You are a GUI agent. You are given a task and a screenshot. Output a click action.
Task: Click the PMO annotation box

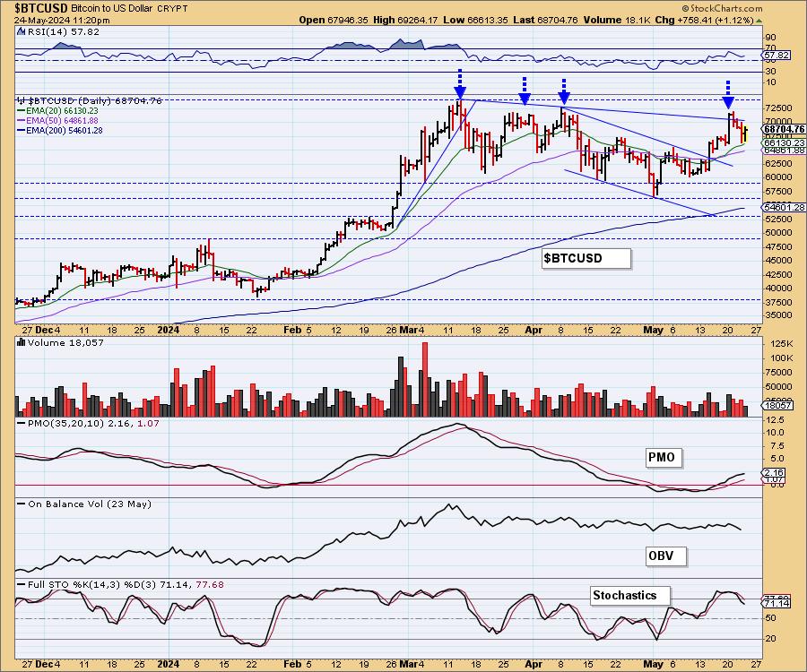tap(664, 457)
